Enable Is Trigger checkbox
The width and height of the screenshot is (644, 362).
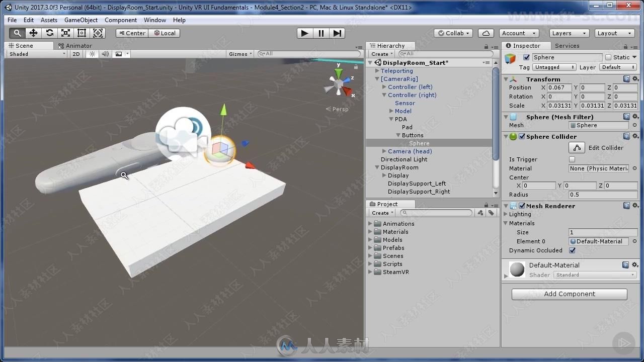572,159
